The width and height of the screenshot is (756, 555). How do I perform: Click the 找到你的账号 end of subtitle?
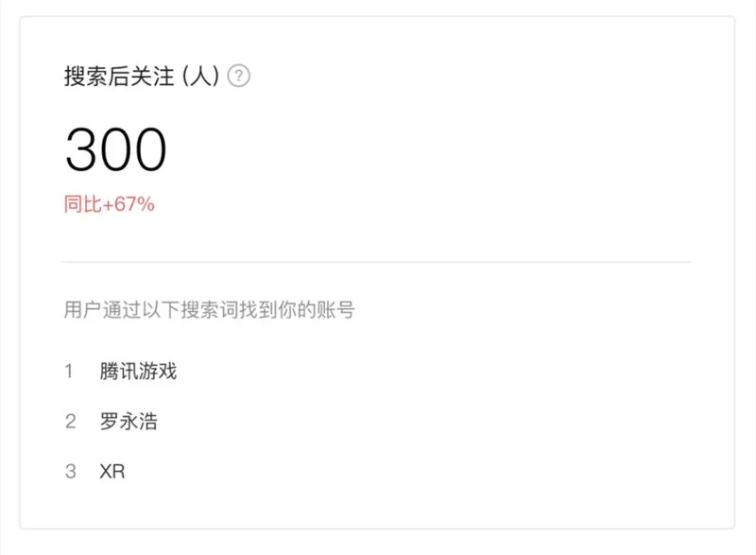(x=297, y=309)
